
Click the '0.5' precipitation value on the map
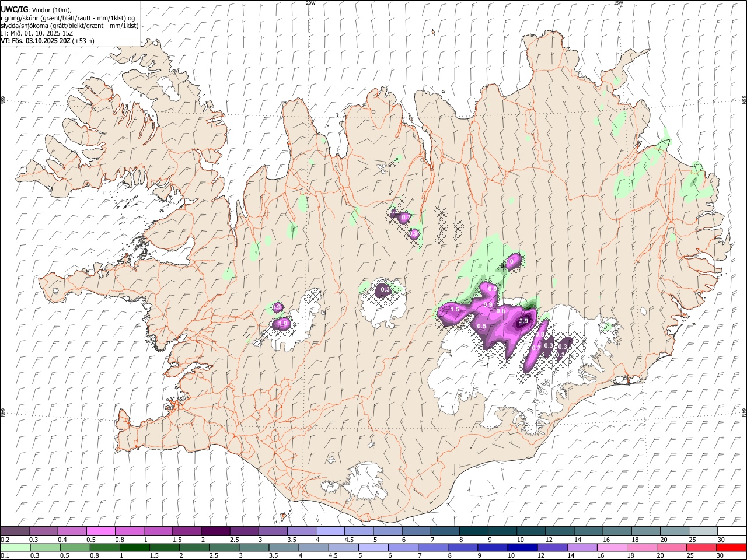[481, 326]
